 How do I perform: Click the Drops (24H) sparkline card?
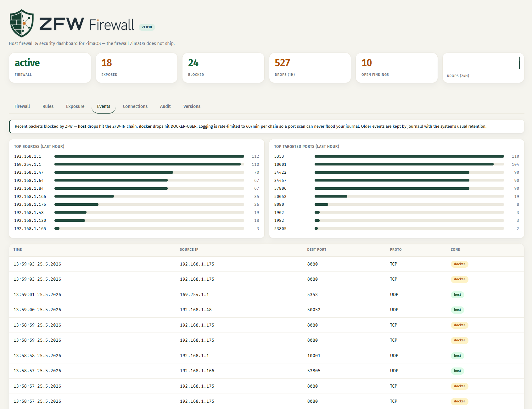(483, 68)
